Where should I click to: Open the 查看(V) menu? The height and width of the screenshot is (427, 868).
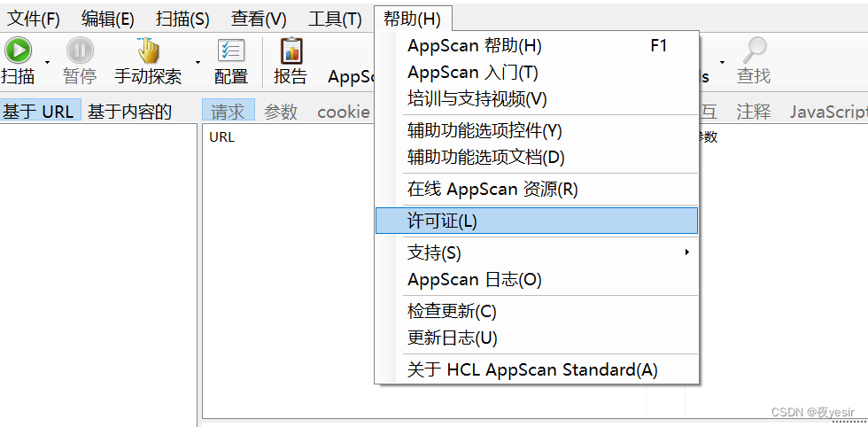click(x=259, y=19)
